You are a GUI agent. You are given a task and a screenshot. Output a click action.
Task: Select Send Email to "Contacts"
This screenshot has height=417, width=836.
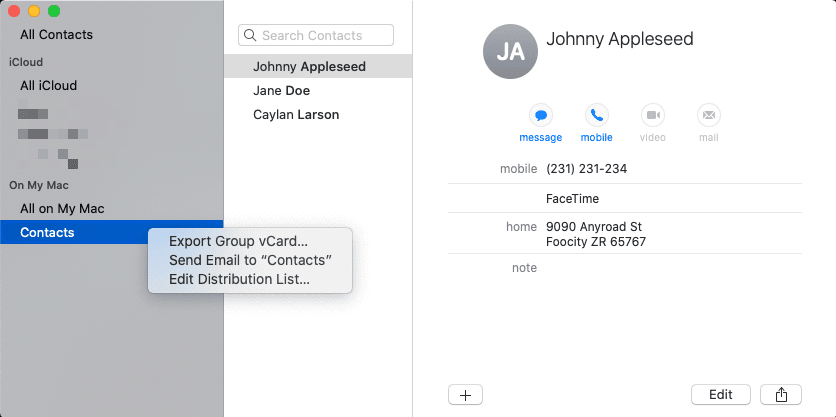pyautogui.click(x=251, y=260)
